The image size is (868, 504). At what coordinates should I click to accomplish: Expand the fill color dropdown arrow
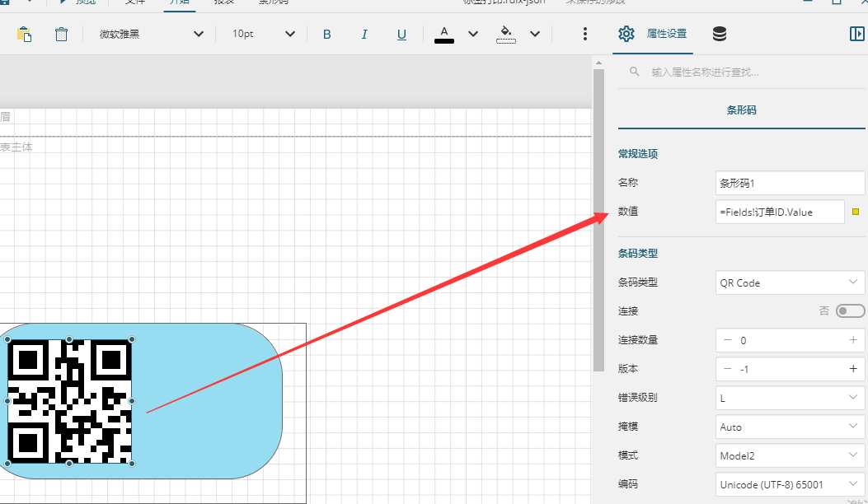(535, 35)
